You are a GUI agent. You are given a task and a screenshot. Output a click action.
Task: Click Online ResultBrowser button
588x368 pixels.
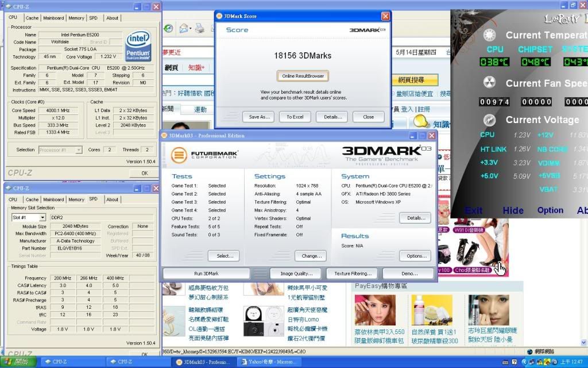pyautogui.click(x=303, y=76)
